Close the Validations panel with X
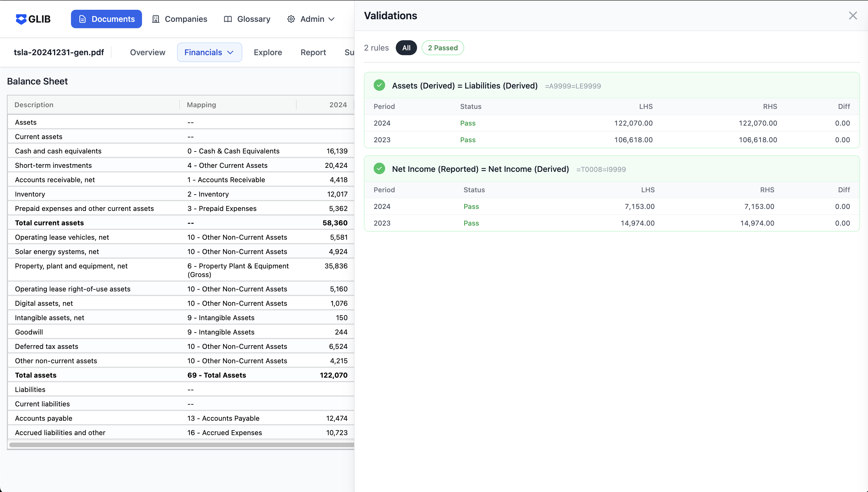Image resolution: width=868 pixels, height=492 pixels. coord(853,16)
